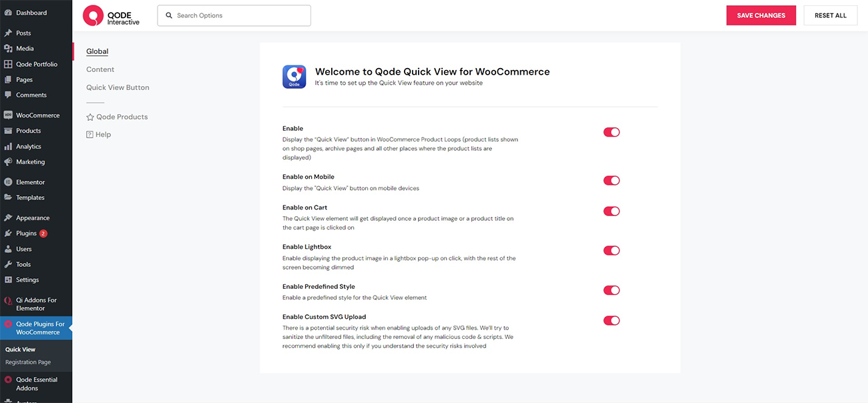
Task: Open Posts via its pin icon
Action: (8, 33)
